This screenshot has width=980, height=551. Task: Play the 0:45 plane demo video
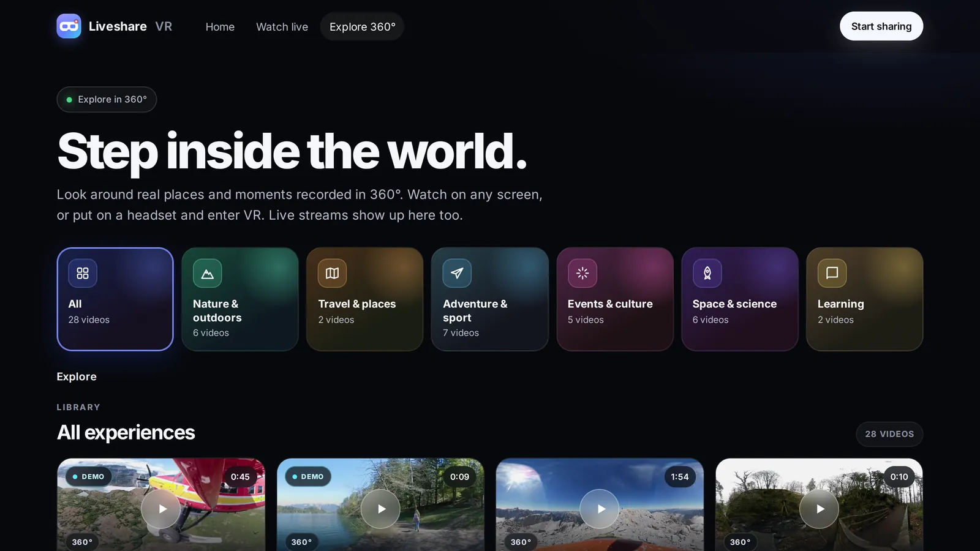tap(161, 509)
